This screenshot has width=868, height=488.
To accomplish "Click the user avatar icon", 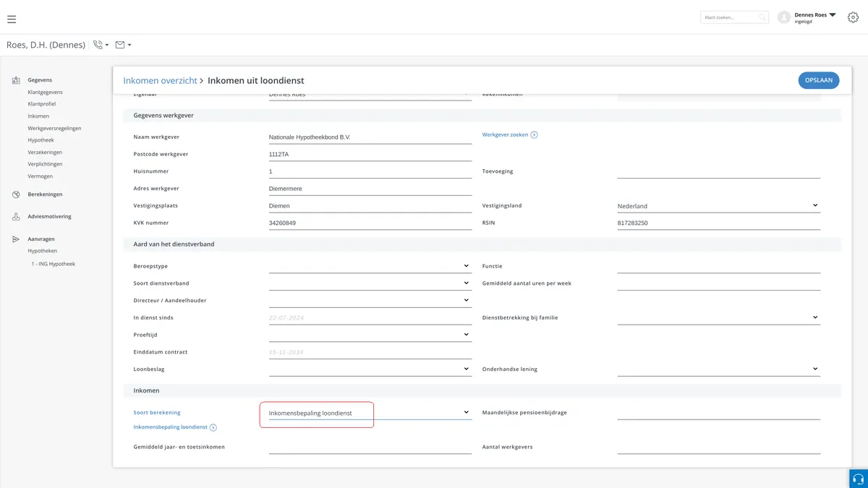I will coord(783,17).
